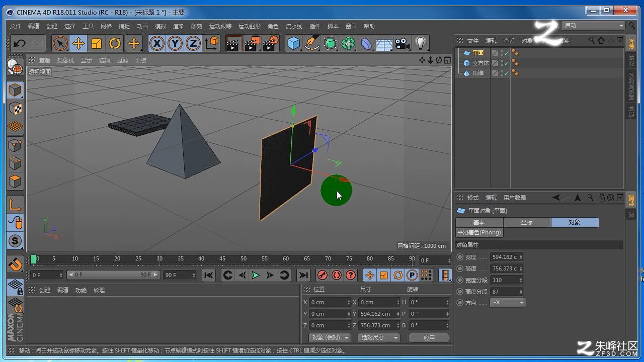Toggle the X axis lock
644x362 pixels.
coord(157,44)
